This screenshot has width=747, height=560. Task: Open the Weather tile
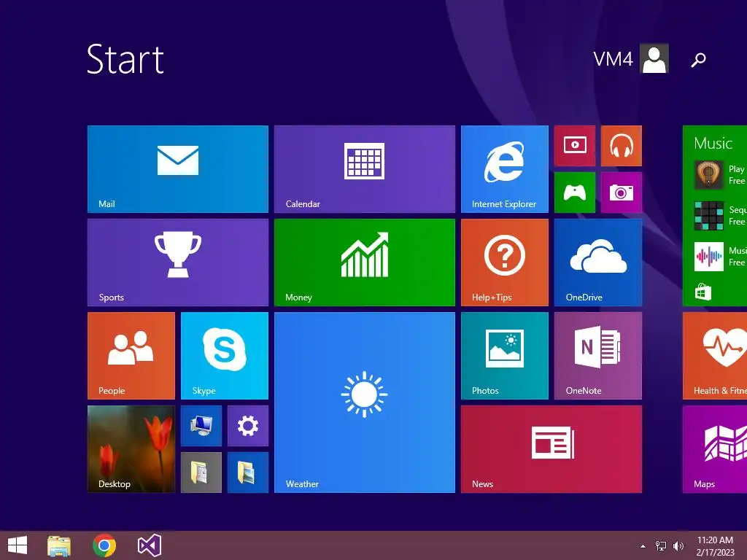(x=365, y=402)
